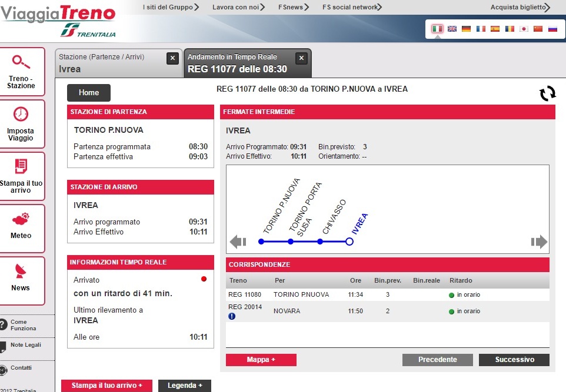Click 'con un ritardo di 41 min.' text
566x392 pixels.
(123, 293)
